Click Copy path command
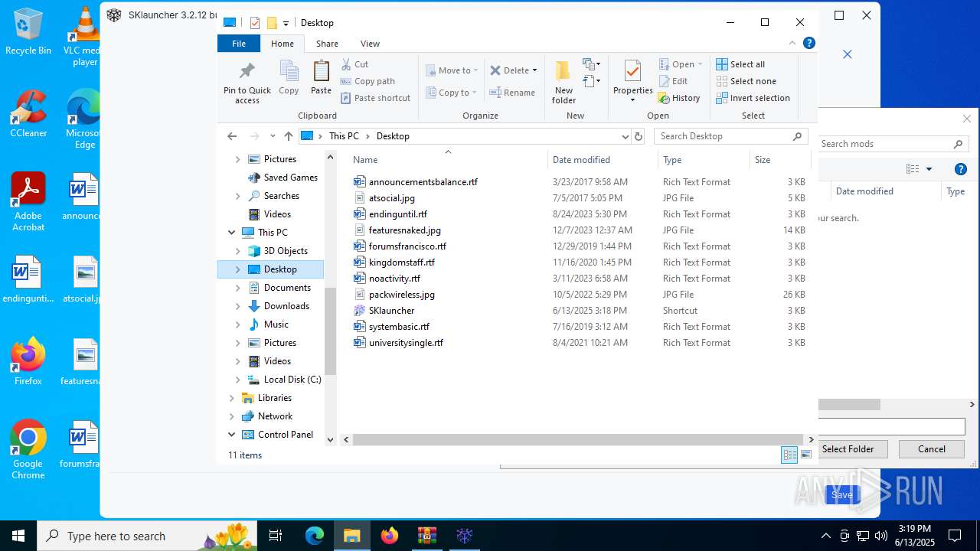The width and height of the screenshot is (980, 551). coord(368,81)
